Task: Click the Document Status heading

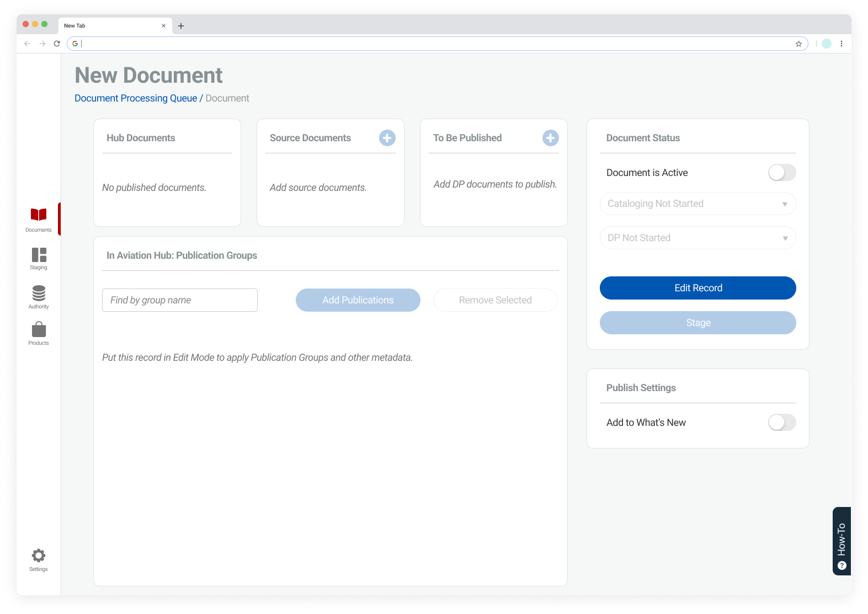Action: coord(643,138)
